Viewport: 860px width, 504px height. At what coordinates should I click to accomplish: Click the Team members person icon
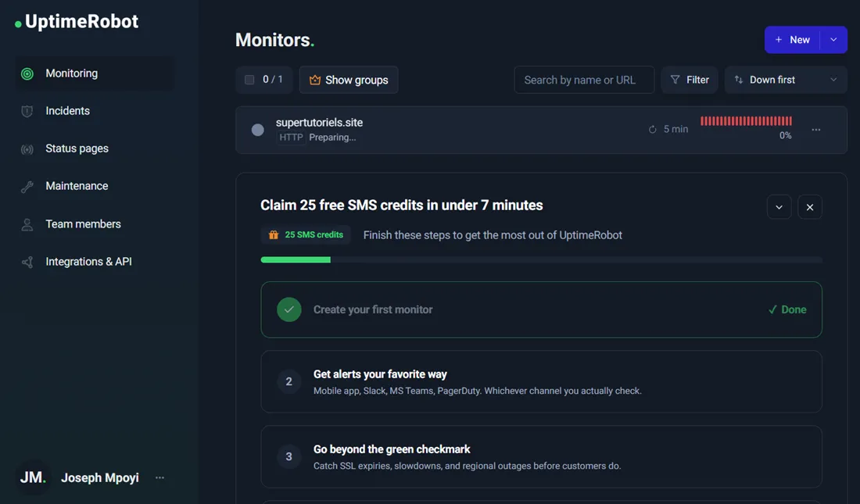pos(27,224)
